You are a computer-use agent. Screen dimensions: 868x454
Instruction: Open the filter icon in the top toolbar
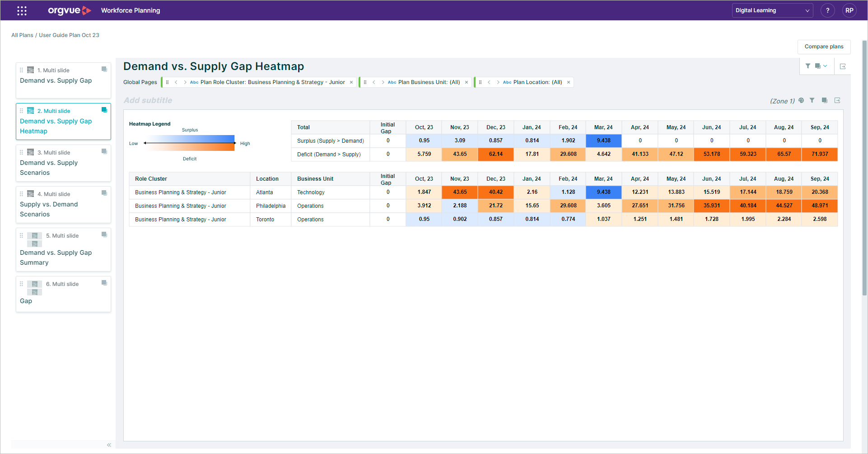click(x=808, y=66)
